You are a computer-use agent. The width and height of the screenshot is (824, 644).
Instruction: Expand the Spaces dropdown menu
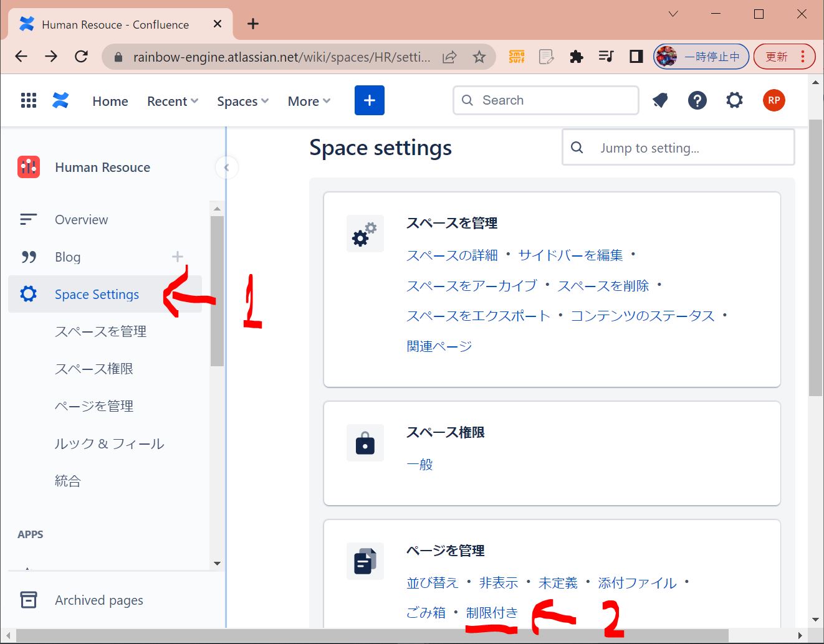point(242,101)
